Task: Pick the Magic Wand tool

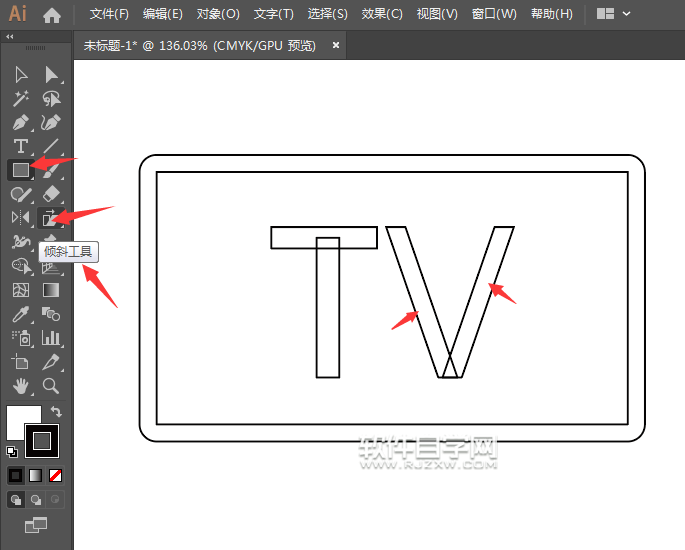Action: pyautogui.click(x=20, y=98)
